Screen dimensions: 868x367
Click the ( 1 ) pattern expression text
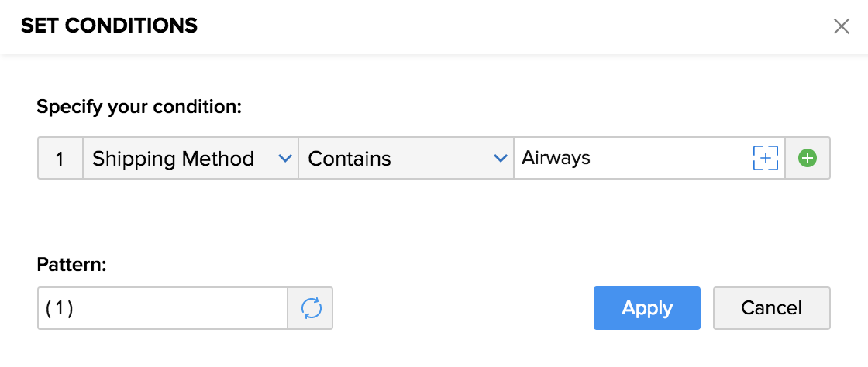tap(60, 308)
